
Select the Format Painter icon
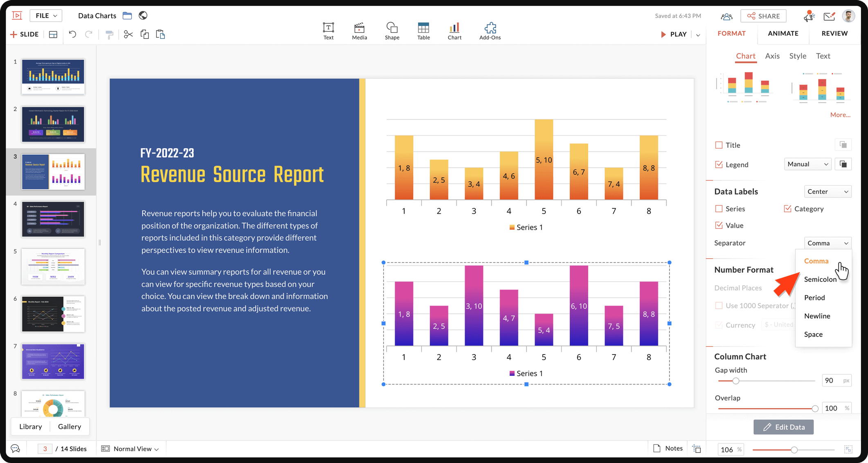click(x=109, y=34)
